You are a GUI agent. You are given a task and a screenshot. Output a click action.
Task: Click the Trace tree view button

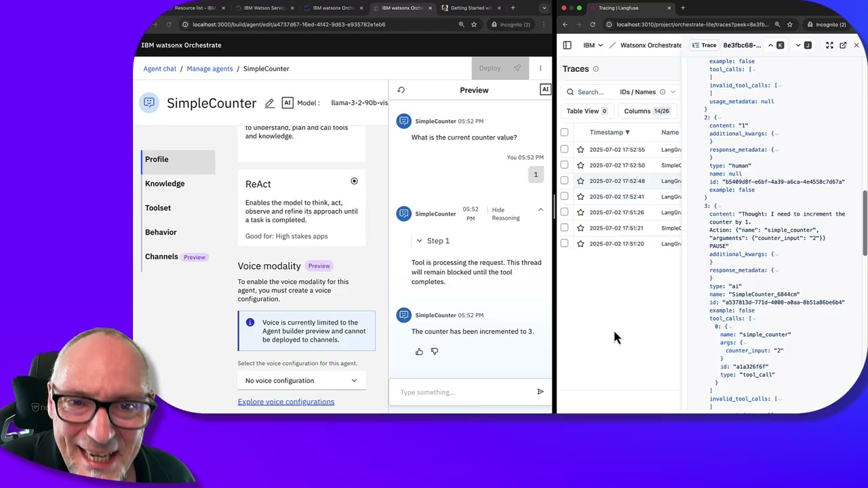point(704,45)
